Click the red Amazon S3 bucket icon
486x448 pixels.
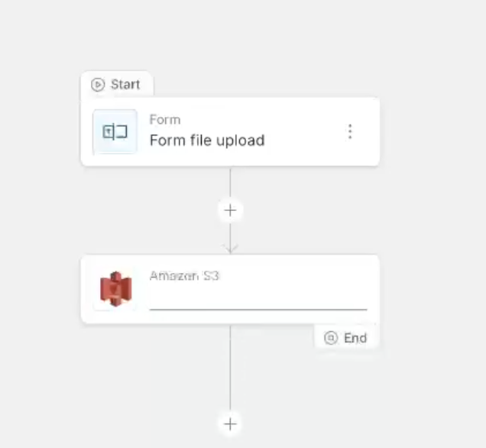[x=115, y=289]
